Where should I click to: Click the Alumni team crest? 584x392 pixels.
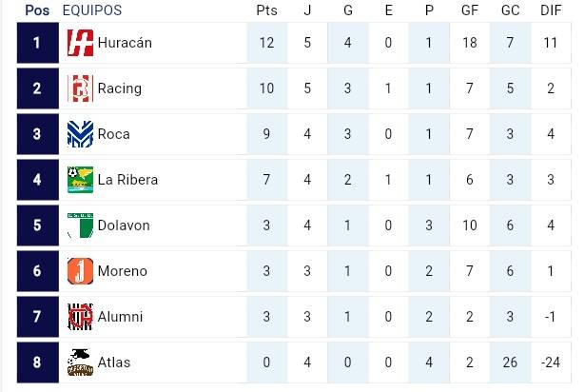[80, 317]
